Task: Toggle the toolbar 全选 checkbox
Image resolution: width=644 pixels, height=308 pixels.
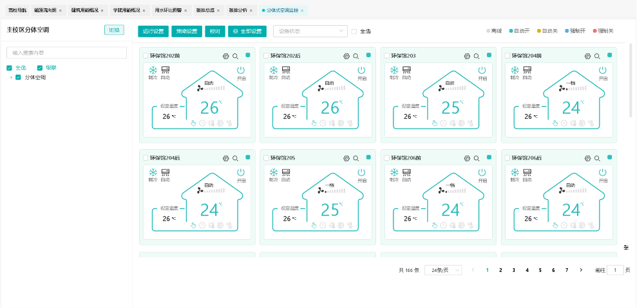Action: coord(354,31)
